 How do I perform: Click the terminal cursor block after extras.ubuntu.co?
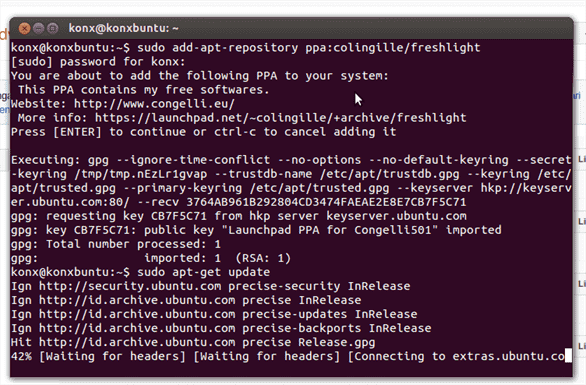[568, 356]
